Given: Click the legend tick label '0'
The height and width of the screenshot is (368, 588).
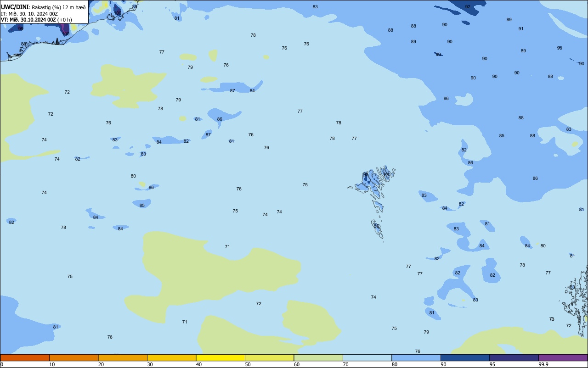Looking at the screenshot, I should pos(2,364).
